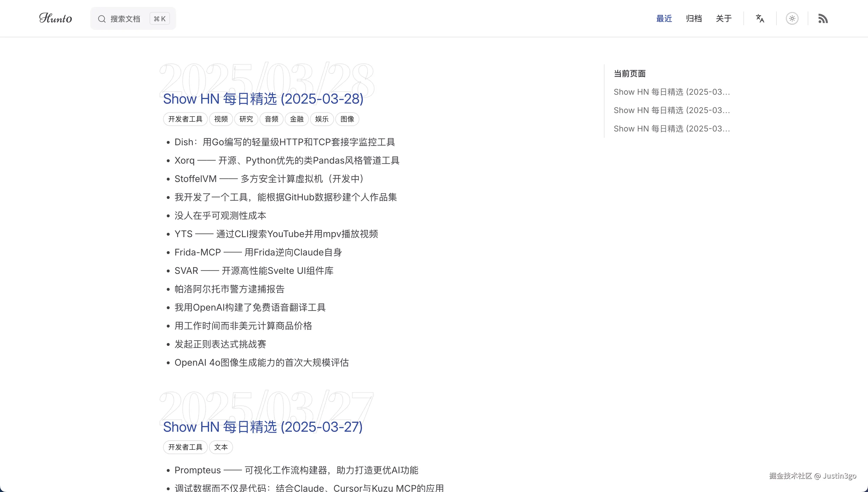Viewport: 868px width, 492px height.
Task: Select the 视频 tag chip
Action: [221, 119]
